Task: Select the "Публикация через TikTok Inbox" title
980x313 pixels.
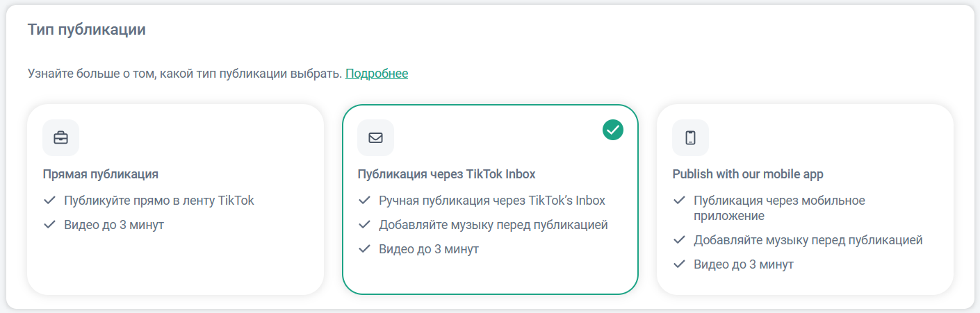Action: (x=446, y=174)
